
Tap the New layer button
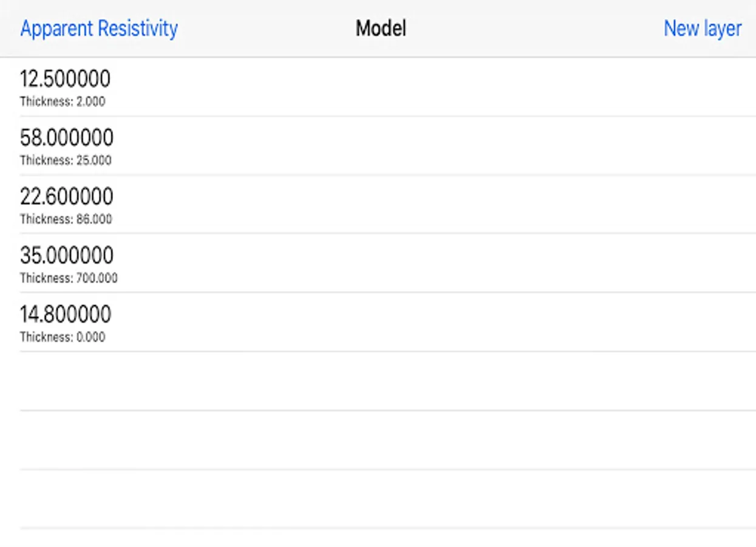pyautogui.click(x=702, y=29)
